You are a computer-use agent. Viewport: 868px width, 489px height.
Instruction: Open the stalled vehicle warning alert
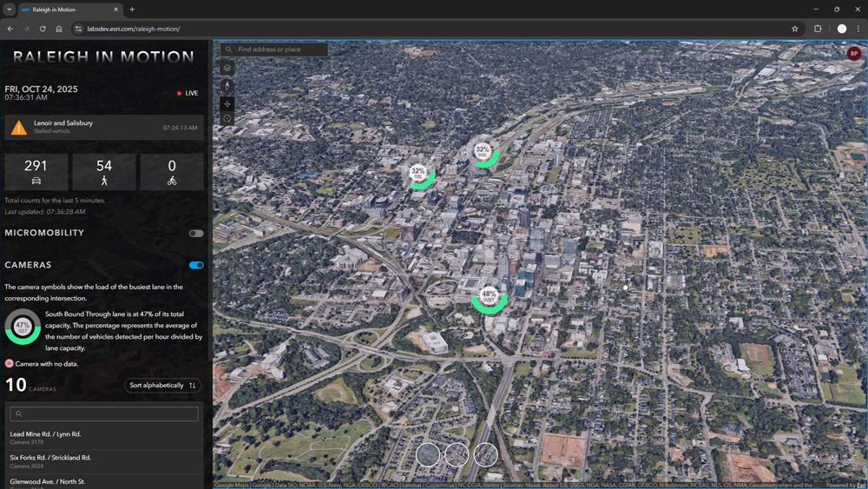(x=104, y=128)
